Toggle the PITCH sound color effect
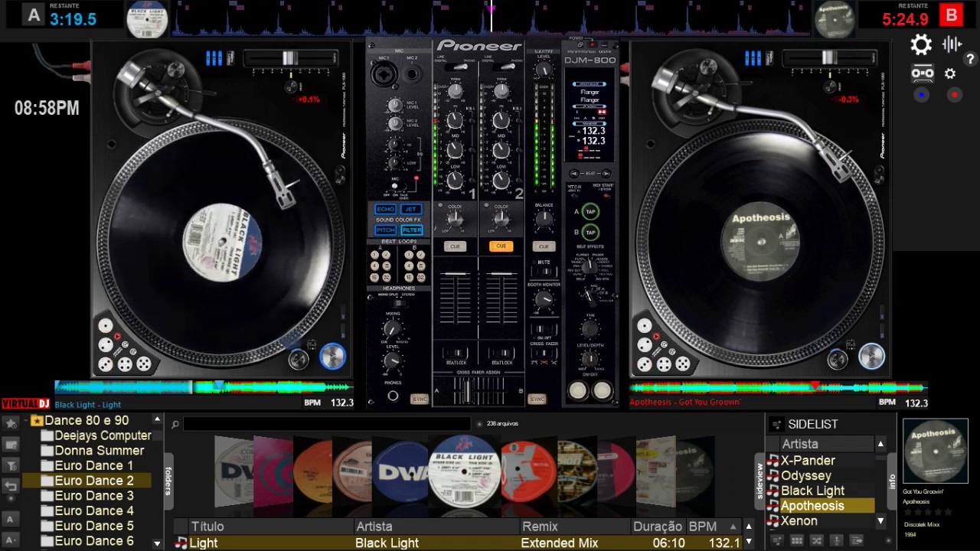 (385, 230)
